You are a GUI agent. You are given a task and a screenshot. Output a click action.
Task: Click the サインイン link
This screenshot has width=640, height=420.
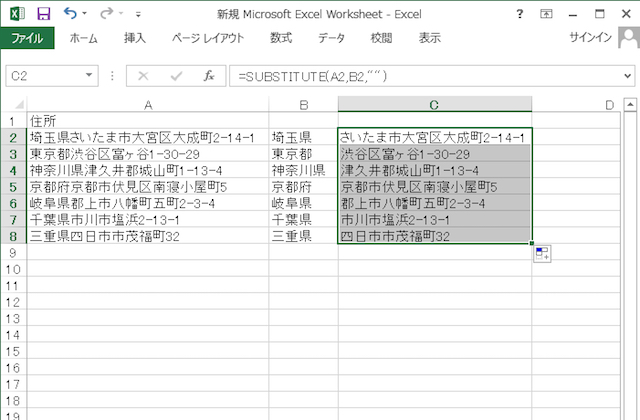click(591, 38)
